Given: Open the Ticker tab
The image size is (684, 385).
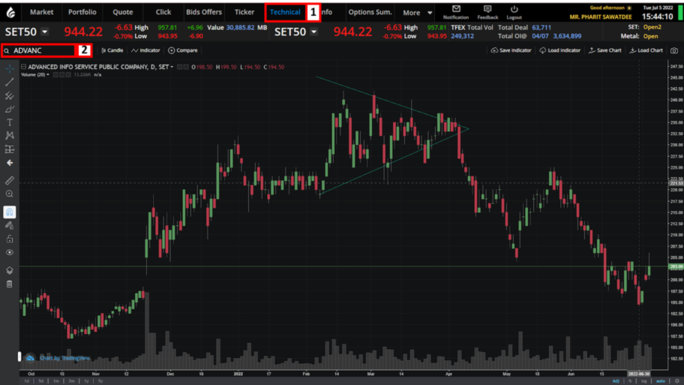Looking at the screenshot, I should coord(244,12).
